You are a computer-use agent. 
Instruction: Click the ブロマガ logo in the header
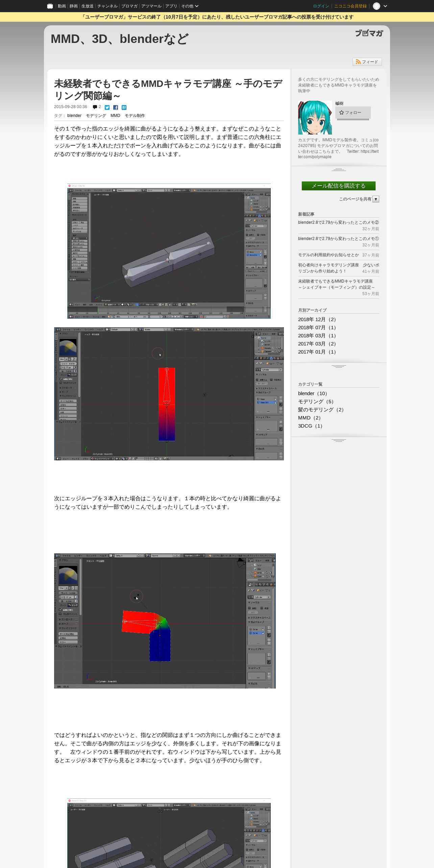pyautogui.click(x=369, y=33)
